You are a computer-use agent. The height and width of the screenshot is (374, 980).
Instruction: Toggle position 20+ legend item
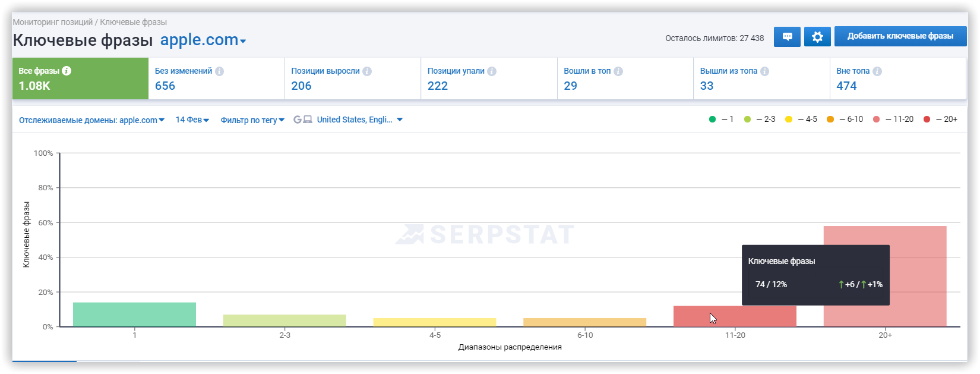pos(940,119)
